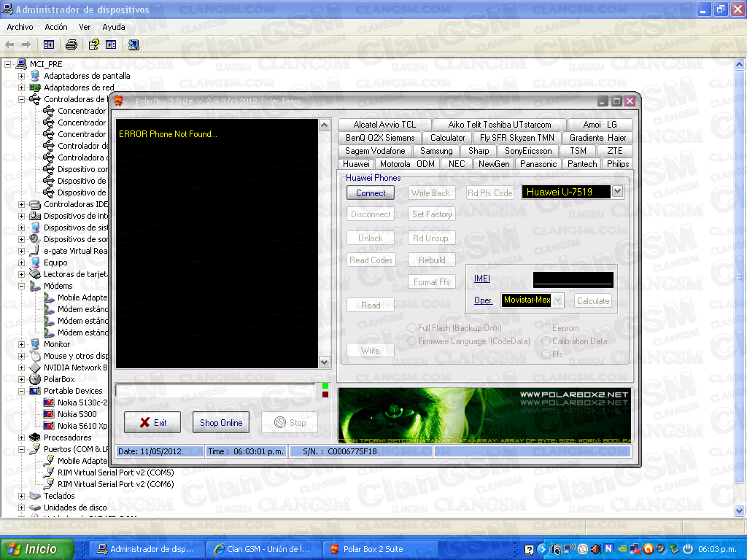Click the PolarBox icon in dialog title bar
Image resolution: width=747 pixels, height=560 pixels.
[119, 101]
